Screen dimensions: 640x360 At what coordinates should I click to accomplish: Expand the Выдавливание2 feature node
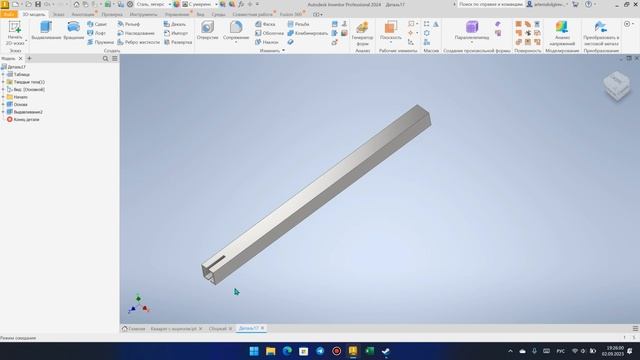coord(3,112)
